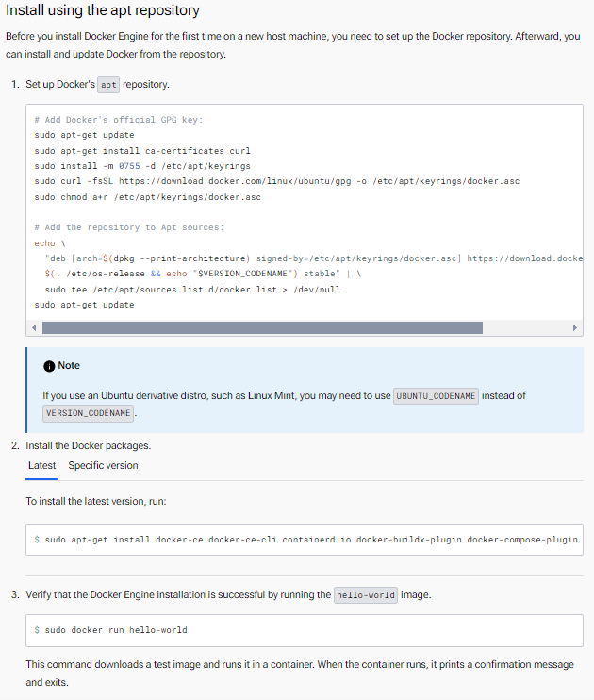The image size is (594, 700).
Task: Click the code block's right scroll arrow
Action: click(x=575, y=328)
